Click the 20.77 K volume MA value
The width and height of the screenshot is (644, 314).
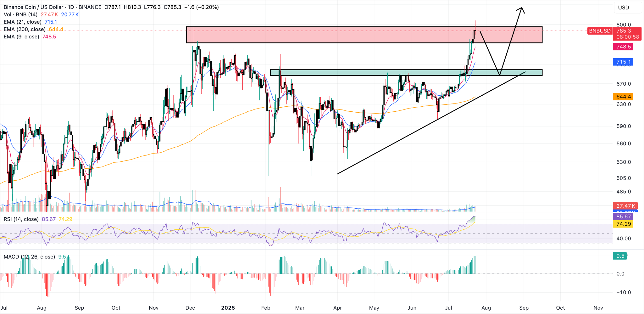pos(70,14)
